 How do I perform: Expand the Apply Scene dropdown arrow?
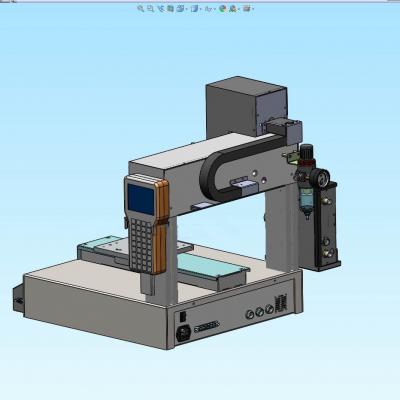pyautogui.click(x=239, y=9)
